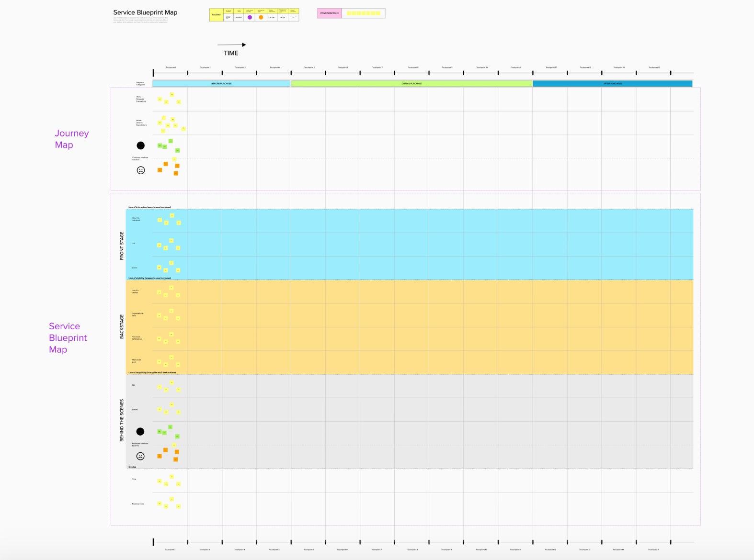
Task: Select 'Touchpoint 1' label on upper timeline
Action: click(171, 67)
